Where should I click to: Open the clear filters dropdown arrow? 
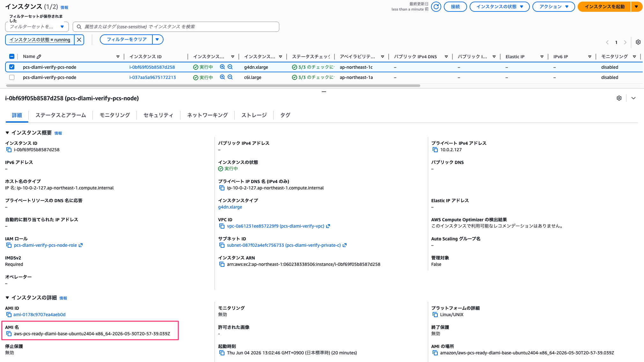[157, 39]
